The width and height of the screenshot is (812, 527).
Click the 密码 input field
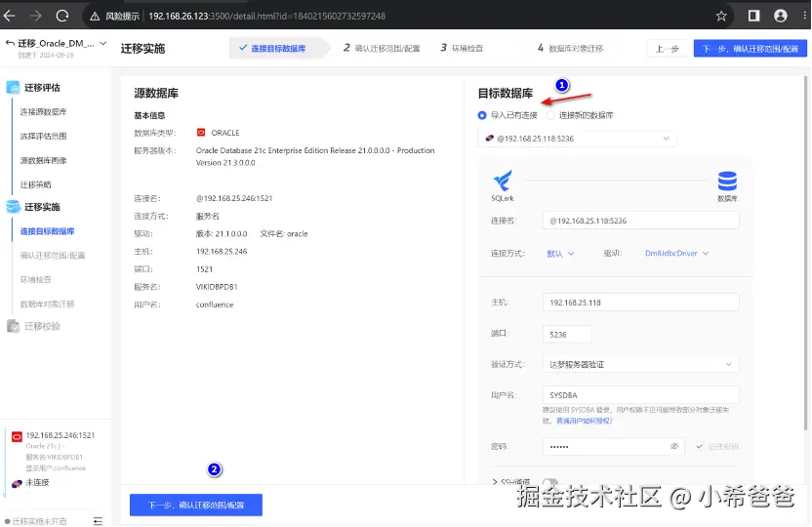pyautogui.click(x=613, y=446)
